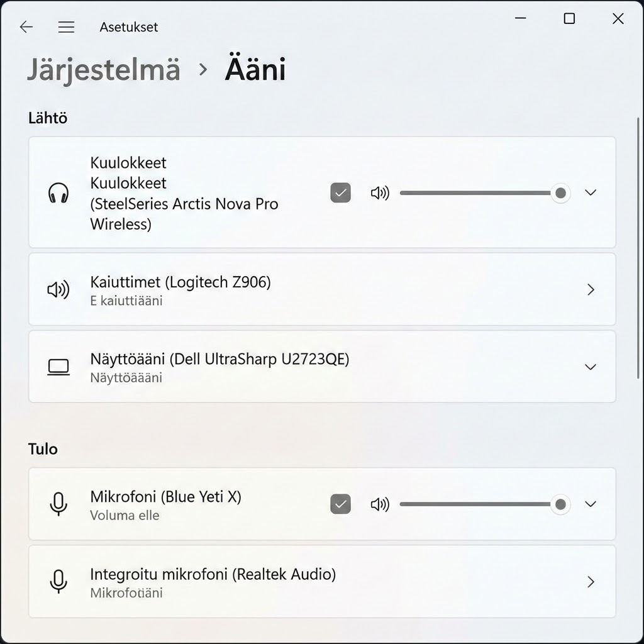Click the speaker icon for Logitech Z906
Viewport: 644px width, 644px height.
click(58, 289)
